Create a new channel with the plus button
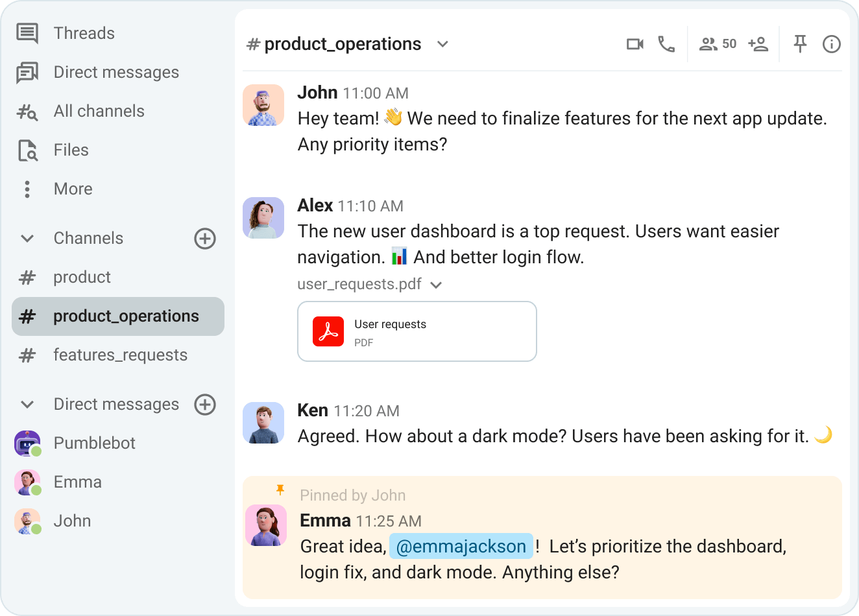 [x=204, y=239]
